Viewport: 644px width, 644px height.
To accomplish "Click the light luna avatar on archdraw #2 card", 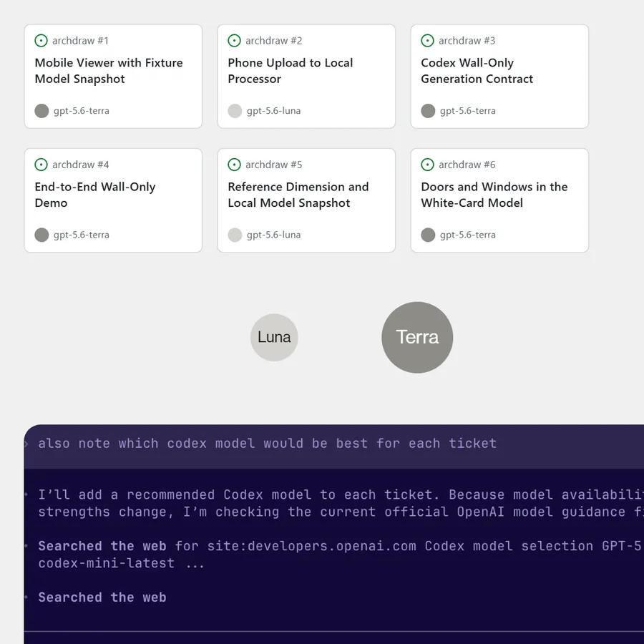I will pyautogui.click(x=235, y=111).
